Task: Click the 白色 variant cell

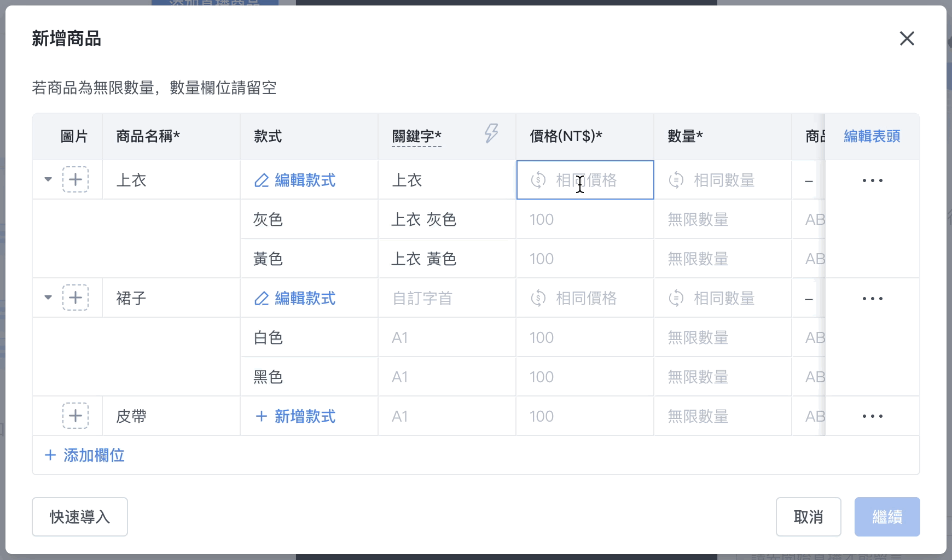Action: pyautogui.click(x=309, y=337)
